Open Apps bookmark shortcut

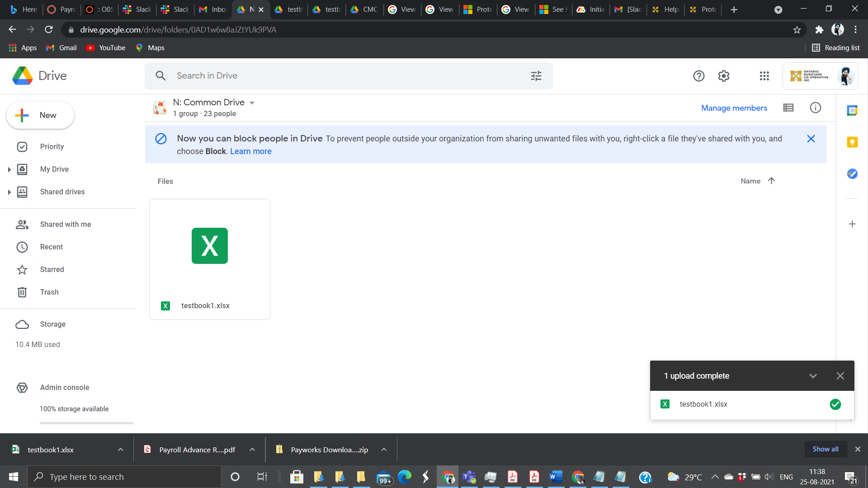(23, 48)
